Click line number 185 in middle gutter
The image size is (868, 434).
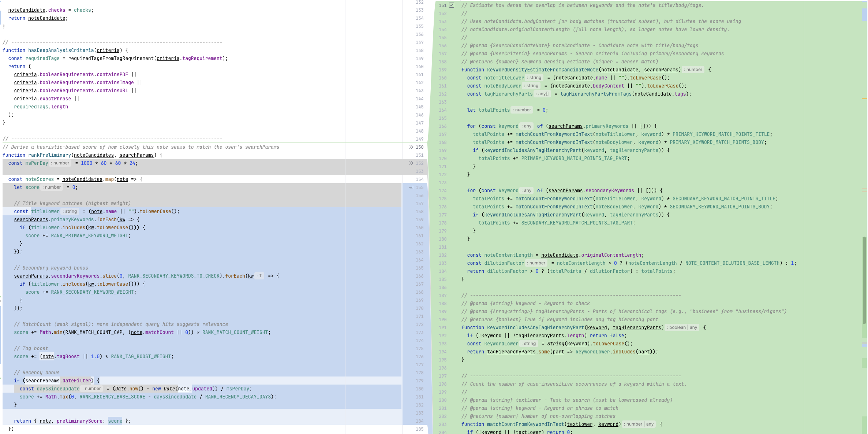click(x=419, y=429)
